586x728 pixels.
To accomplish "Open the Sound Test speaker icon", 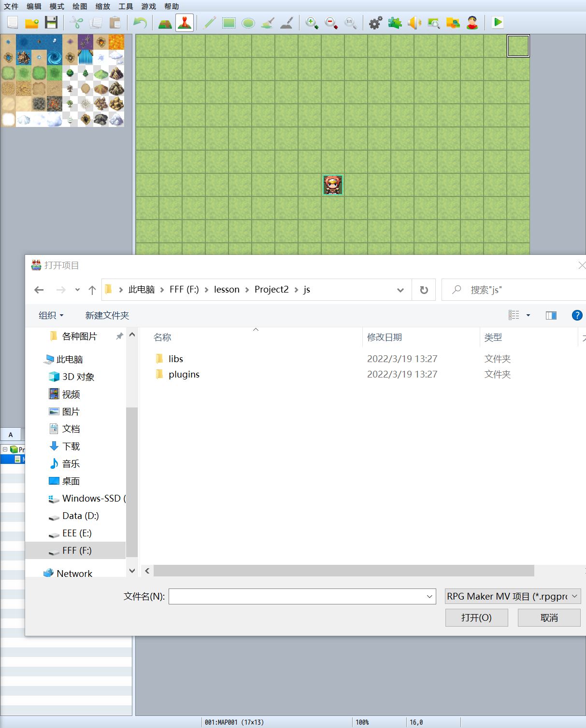I will [414, 23].
